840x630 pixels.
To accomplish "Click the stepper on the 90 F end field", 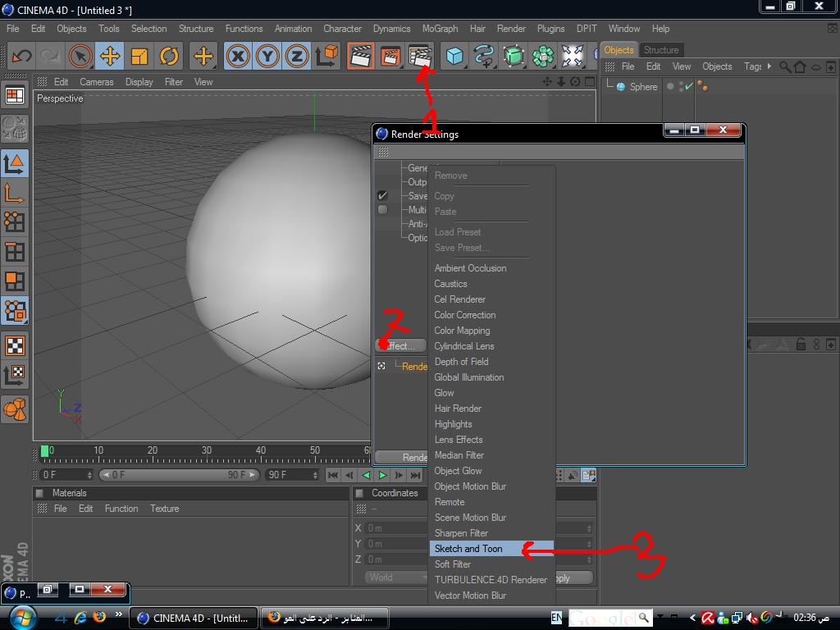I will (x=314, y=475).
